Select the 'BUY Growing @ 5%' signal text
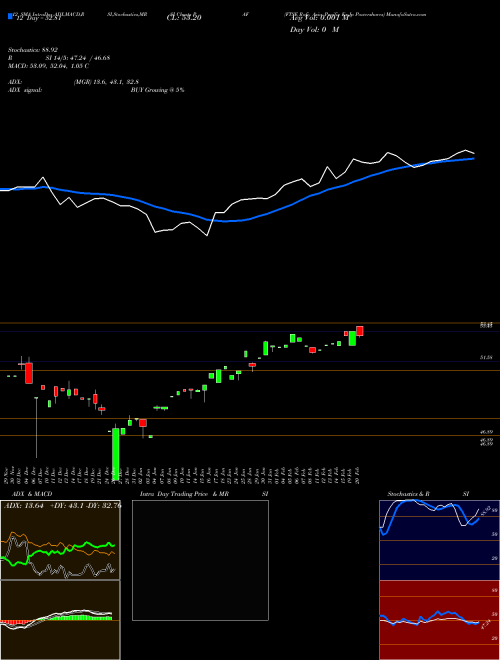 coord(157,90)
